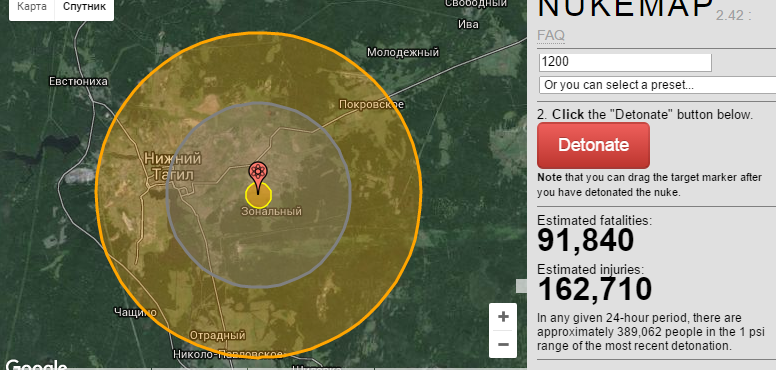Click the Google logo on the map
This screenshot has height=370, width=776.
coord(36,365)
